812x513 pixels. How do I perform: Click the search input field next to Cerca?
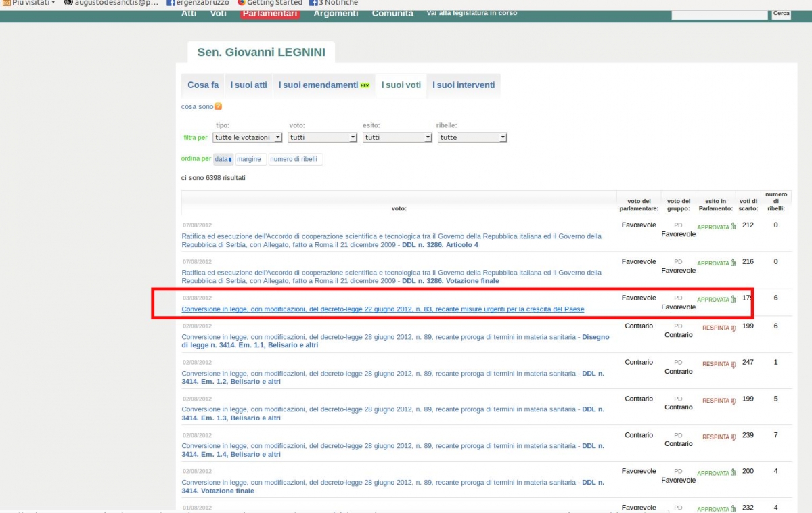coord(719,14)
